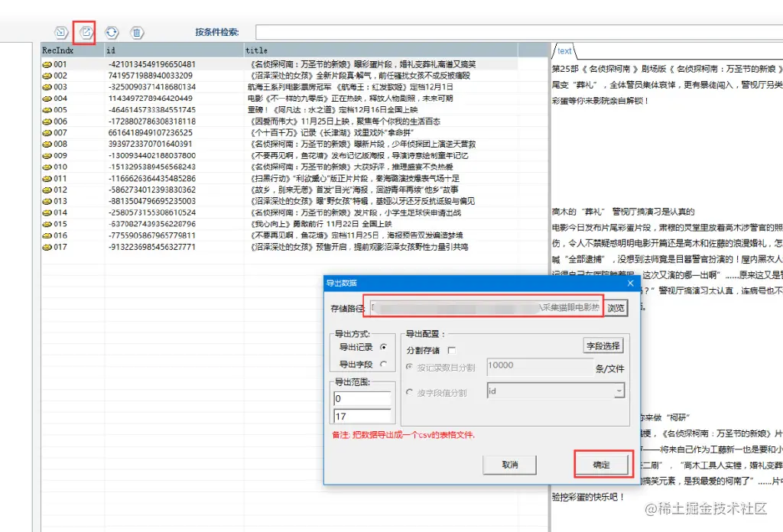Select the record icon for row 003
This screenshot has height=532, width=783.
coord(47,87)
